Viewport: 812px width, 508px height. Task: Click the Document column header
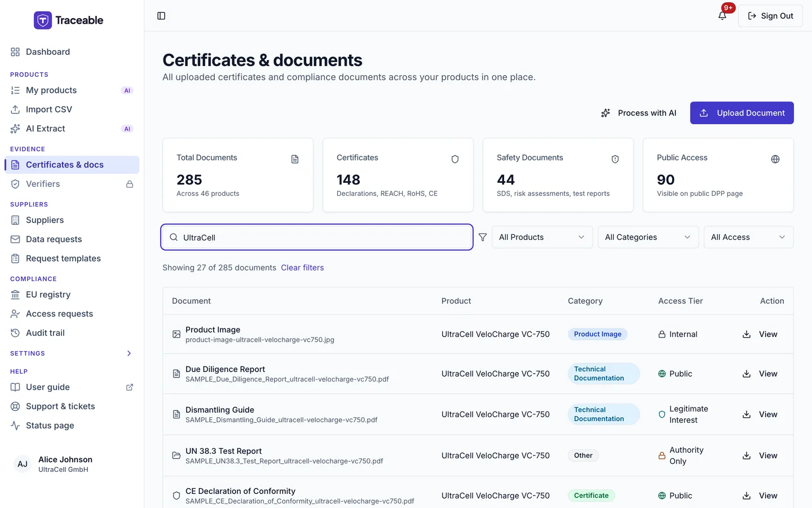pos(191,301)
